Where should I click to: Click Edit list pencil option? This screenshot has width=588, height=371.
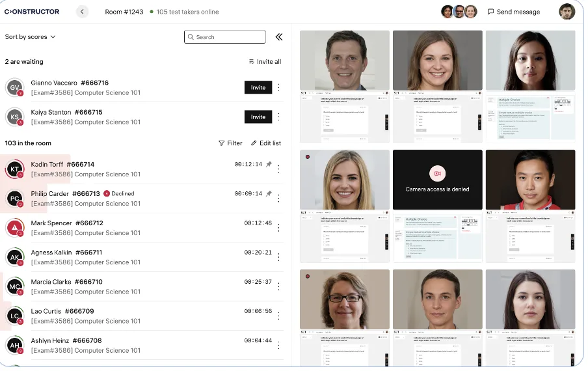tap(266, 143)
